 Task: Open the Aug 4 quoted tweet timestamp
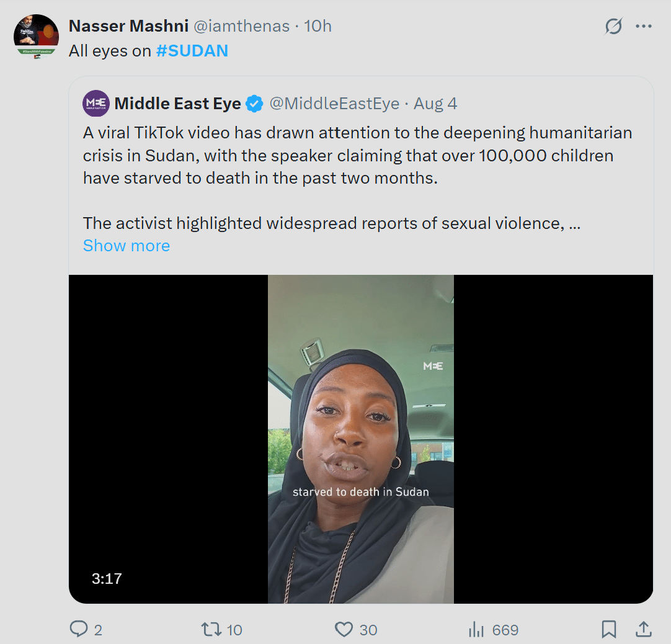click(x=435, y=103)
